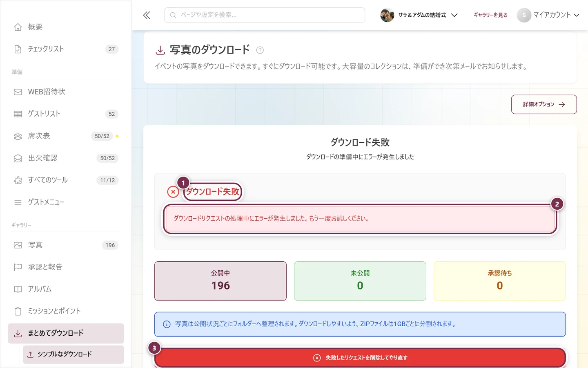Click the table icon beside ゲストリスト

[18, 114]
